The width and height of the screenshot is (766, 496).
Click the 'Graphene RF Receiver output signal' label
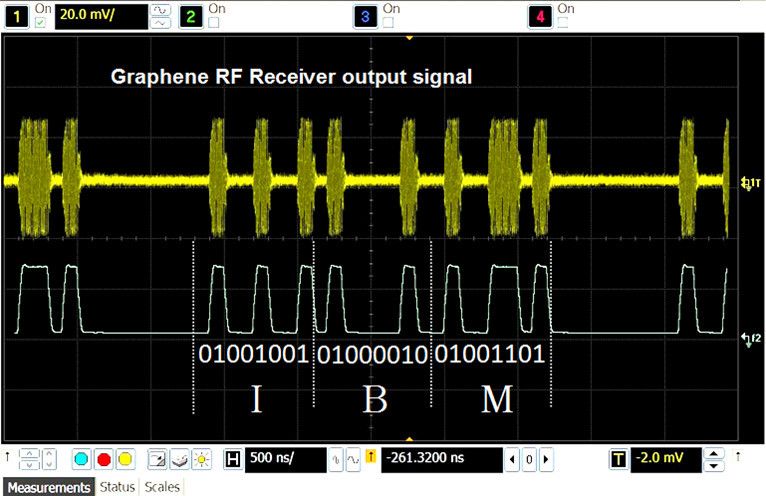(x=291, y=77)
